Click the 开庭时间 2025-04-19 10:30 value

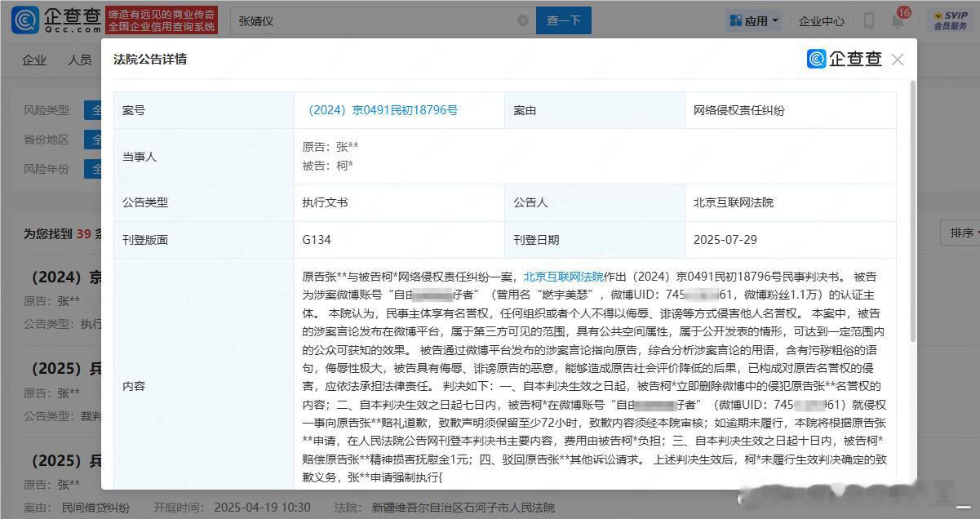pos(262,508)
